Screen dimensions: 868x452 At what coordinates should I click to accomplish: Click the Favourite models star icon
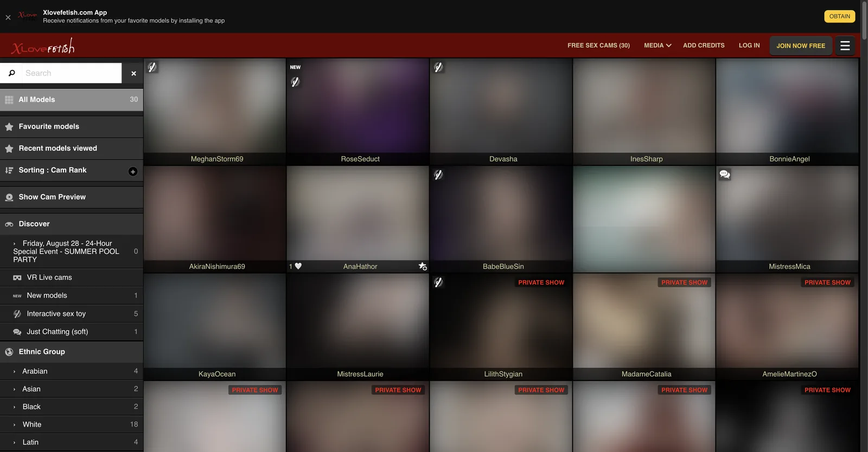coord(9,127)
